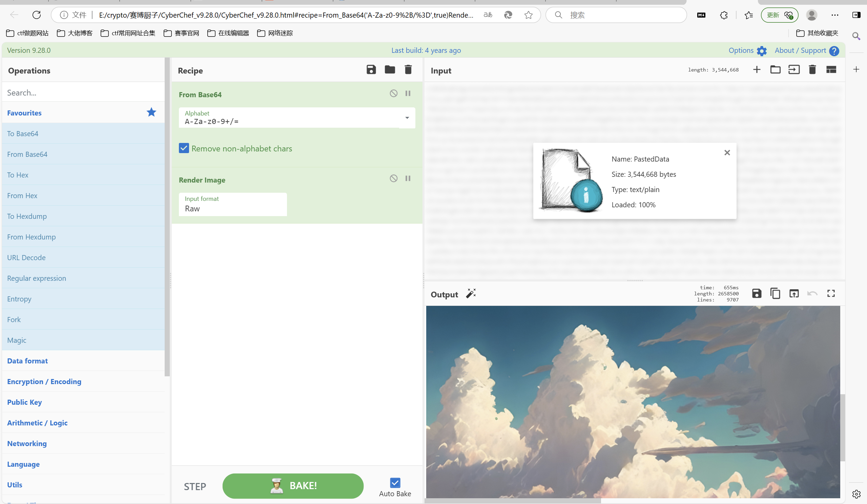
Task: Click the output pane vertical scrollbar
Action: point(843,428)
